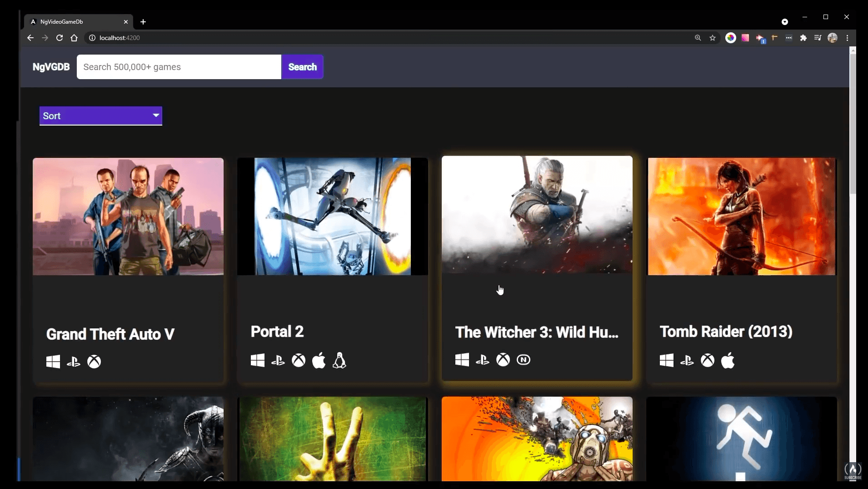868x489 pixels.
Task: Click inside the game search field
Action: (x=179, y=66)
